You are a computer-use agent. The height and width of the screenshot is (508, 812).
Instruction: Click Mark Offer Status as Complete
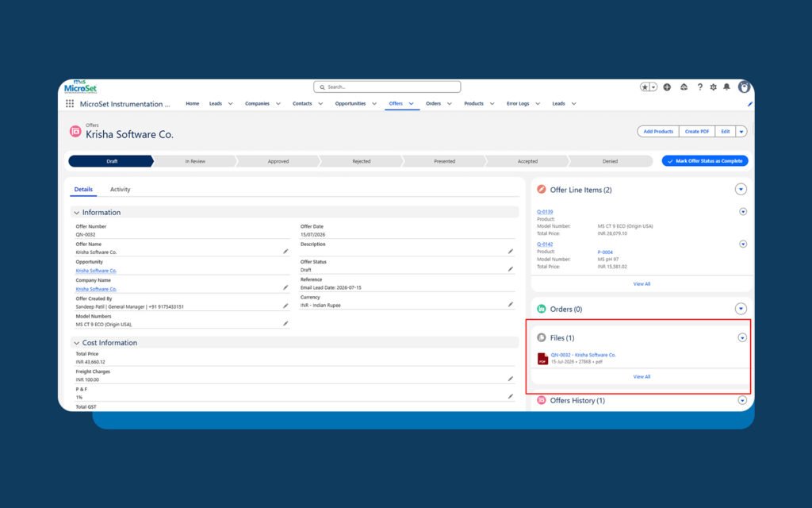[x=705, y=161]
